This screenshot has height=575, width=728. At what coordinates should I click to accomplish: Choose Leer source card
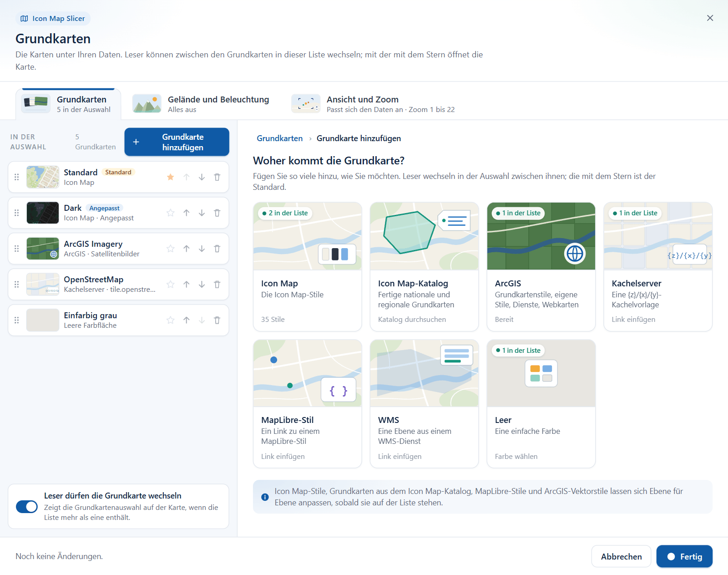coord(541,404)
